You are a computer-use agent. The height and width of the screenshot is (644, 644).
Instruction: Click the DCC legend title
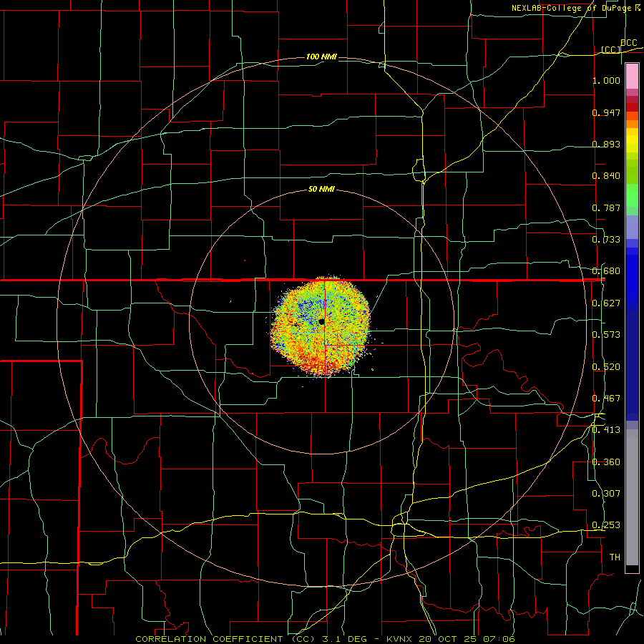tap(628, 43)
